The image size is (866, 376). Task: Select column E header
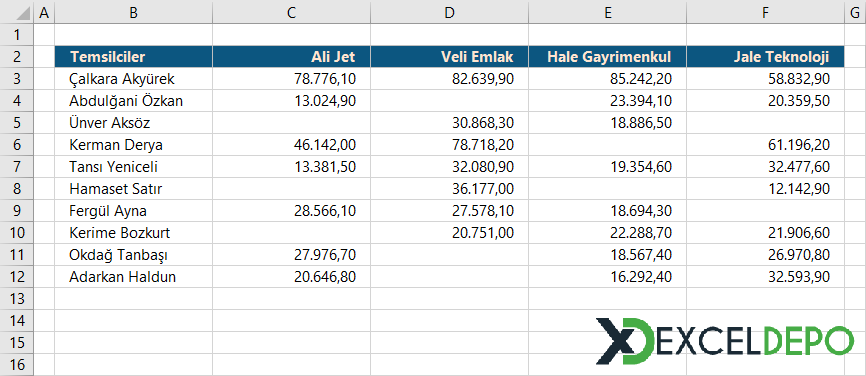click(x=608, y=13)
